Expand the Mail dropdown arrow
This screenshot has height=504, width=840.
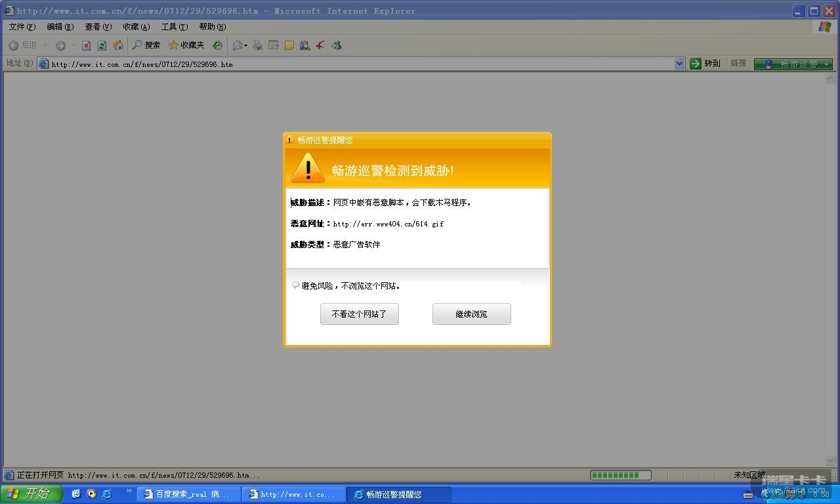pos(246,45)
